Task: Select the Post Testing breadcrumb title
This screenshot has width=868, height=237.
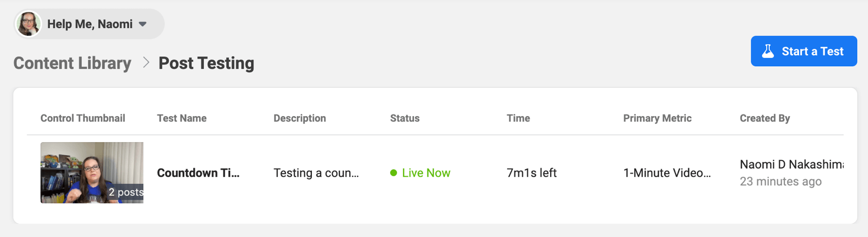Action: [206, 63]
